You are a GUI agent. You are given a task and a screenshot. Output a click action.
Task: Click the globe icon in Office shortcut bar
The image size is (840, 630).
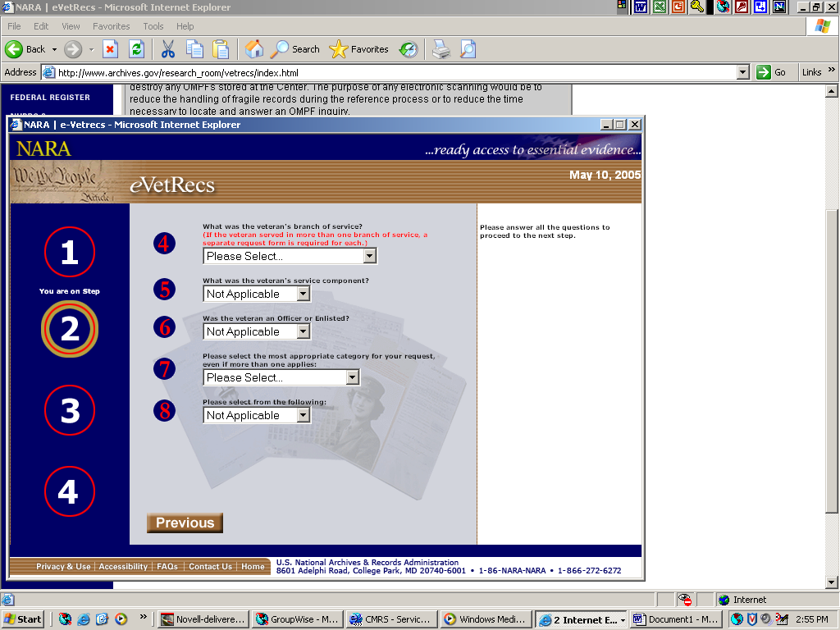coord(723,7)
